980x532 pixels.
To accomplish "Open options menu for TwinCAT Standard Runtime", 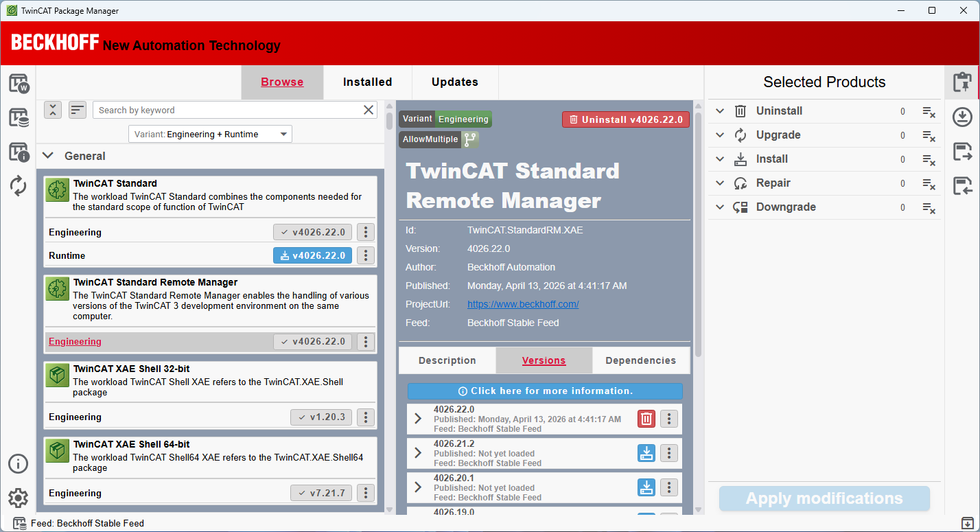I will pyautogui.click(x=366, y=255).
